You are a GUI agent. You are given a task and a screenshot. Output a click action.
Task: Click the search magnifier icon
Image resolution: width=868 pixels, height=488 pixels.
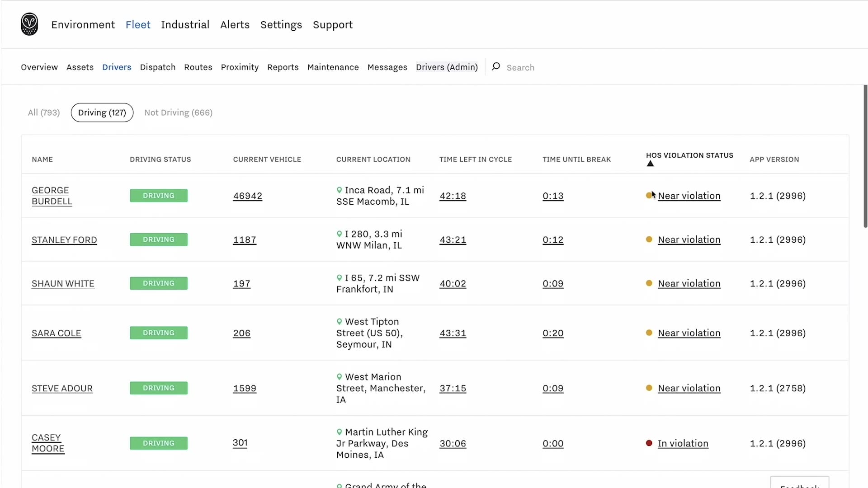coord(496,66)
